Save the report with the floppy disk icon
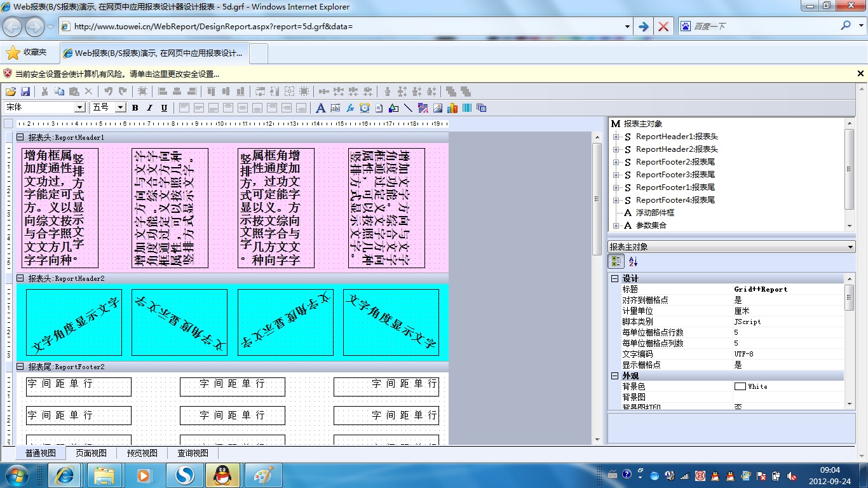The width and height of the screenshot is (868, 488). [25, 91]
